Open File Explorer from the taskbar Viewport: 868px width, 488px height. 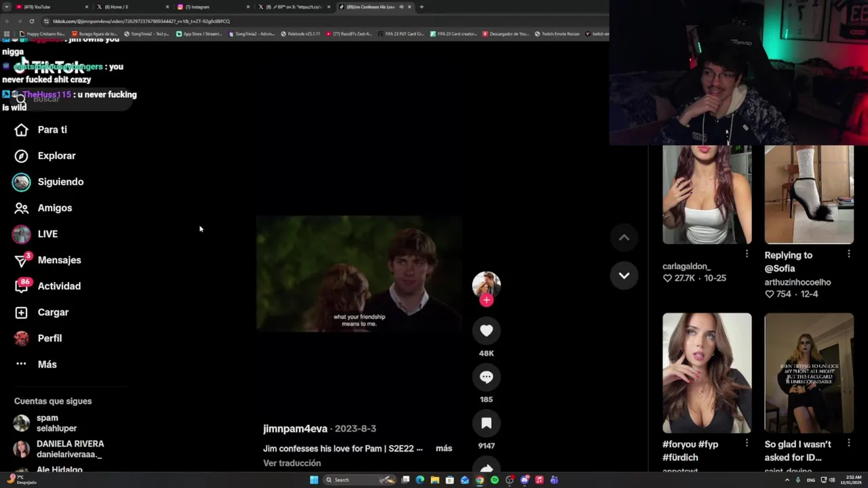coord(435,480)
